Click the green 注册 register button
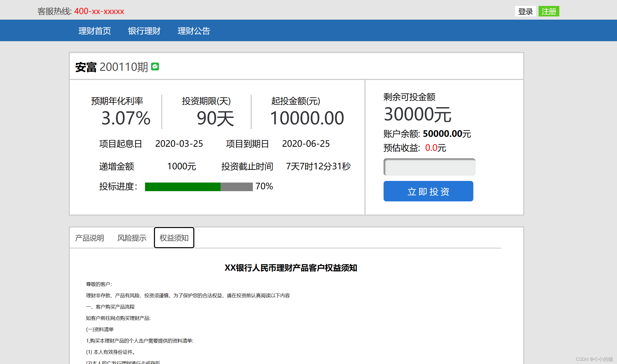 click(549, 11)
